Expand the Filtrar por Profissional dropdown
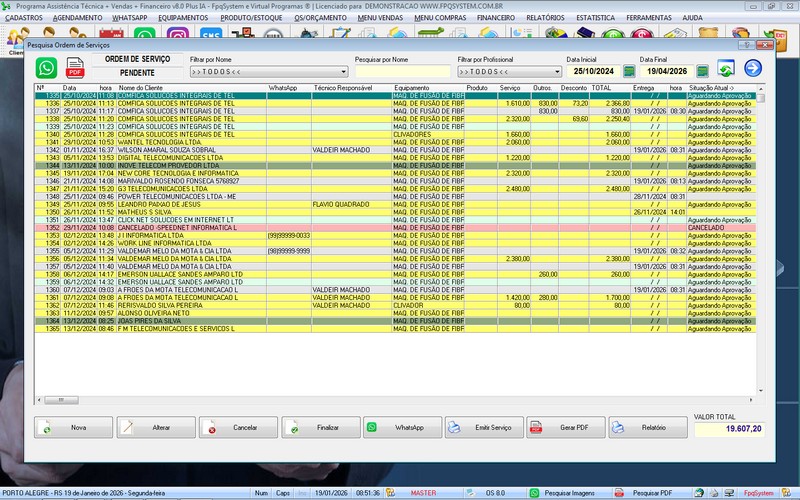Viewport: 800px width, 500px height. (557, 72)
